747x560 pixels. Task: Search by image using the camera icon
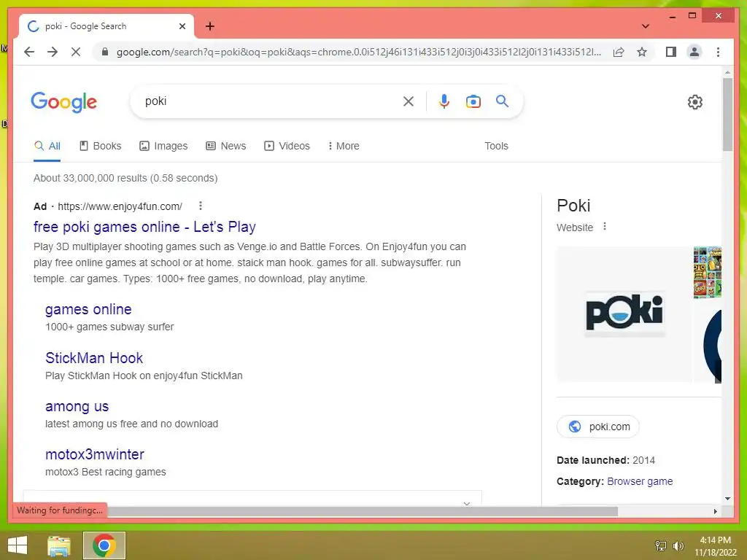tap(473, 101)
